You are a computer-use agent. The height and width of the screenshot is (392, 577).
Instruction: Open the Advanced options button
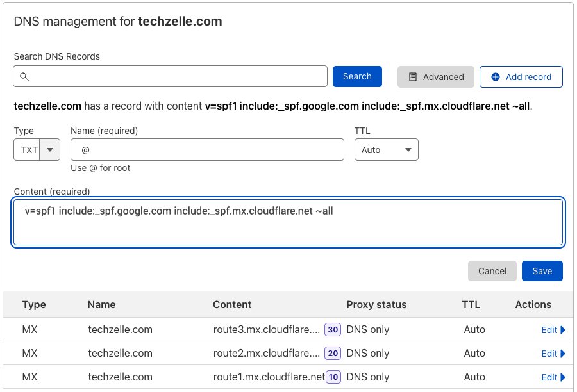point(436,77)
